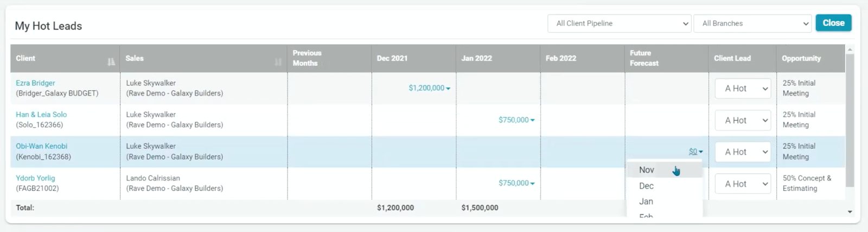Open the All Client Pipeline dropdown
The height and width of the screenshot is (232, 868).
coord(619,23)
